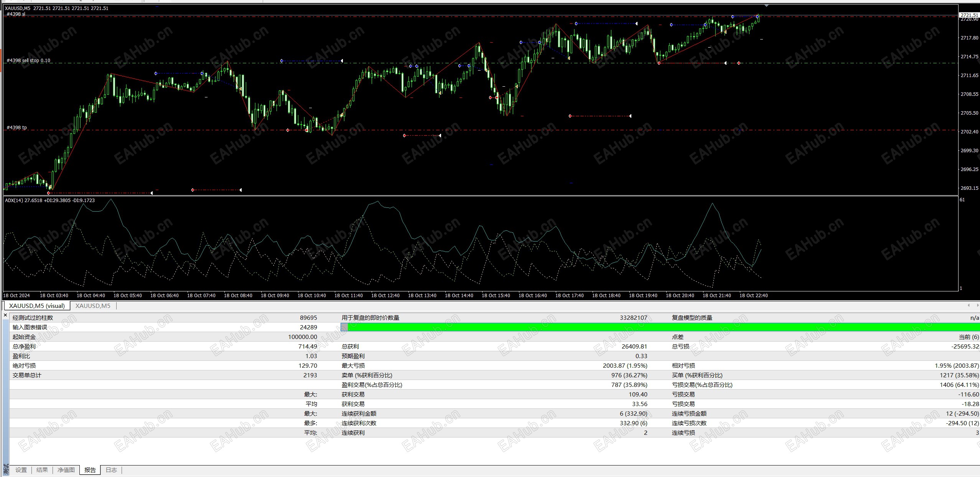Screen dimensions: 980x477
Task: Select the #4398 tp order line label
Action: [16, 128]
